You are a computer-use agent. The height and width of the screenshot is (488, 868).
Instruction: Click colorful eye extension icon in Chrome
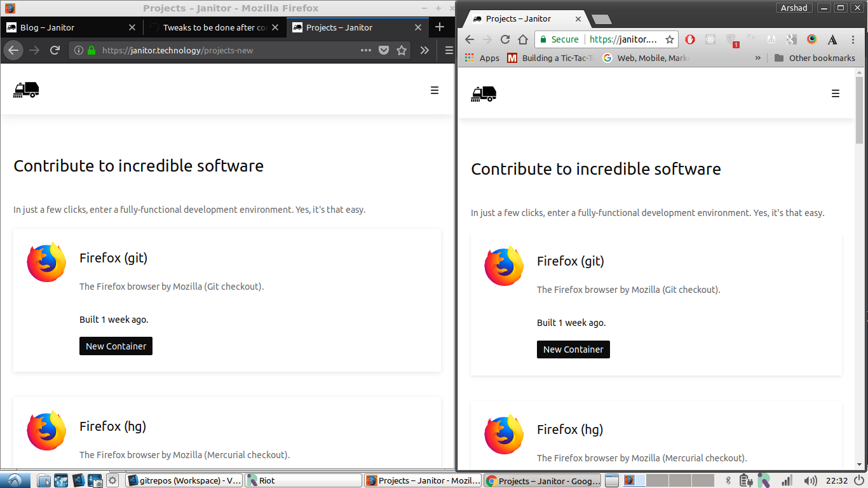point(811,39)
